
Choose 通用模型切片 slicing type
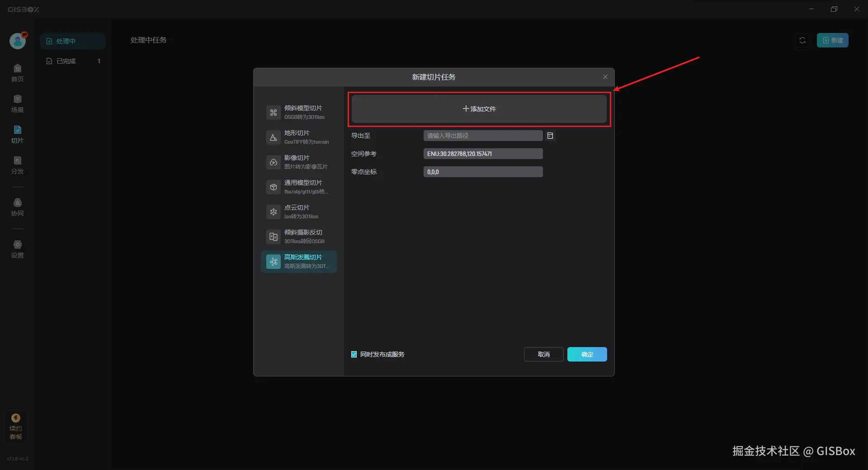[x=299, y=187]
